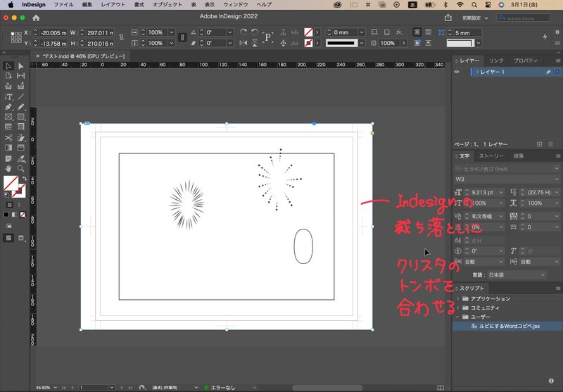The width and height of the screenshot is (563, 392).
Task: Open the fx effects button
Action: pyautogui.click(x=399, y=32)
